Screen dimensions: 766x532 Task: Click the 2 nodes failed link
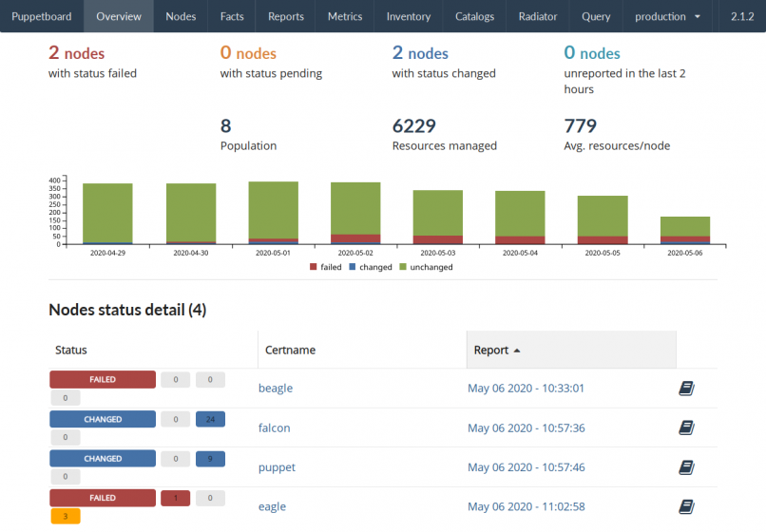(77, 54)
